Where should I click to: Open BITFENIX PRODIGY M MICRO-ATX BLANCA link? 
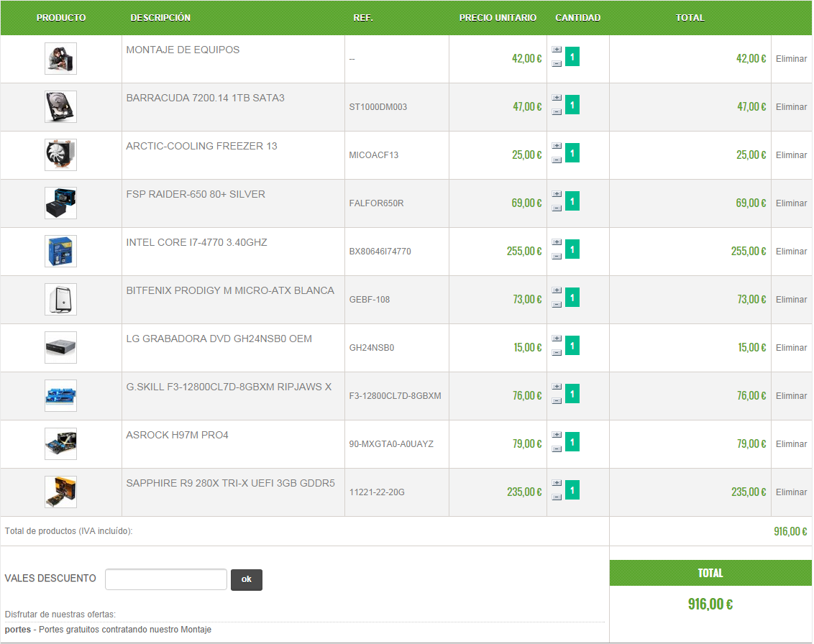pos(230,290)
